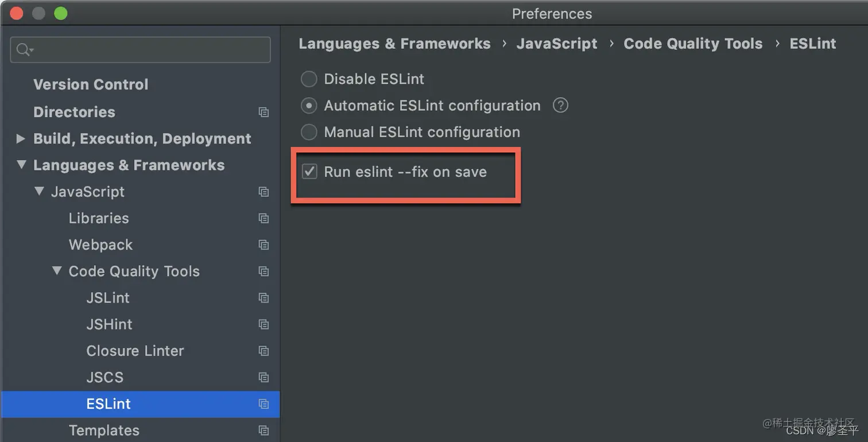Collapse the Code Quality Tools node
The width and height of the screenshot is (868, 442).
click(x=57, y=271)
